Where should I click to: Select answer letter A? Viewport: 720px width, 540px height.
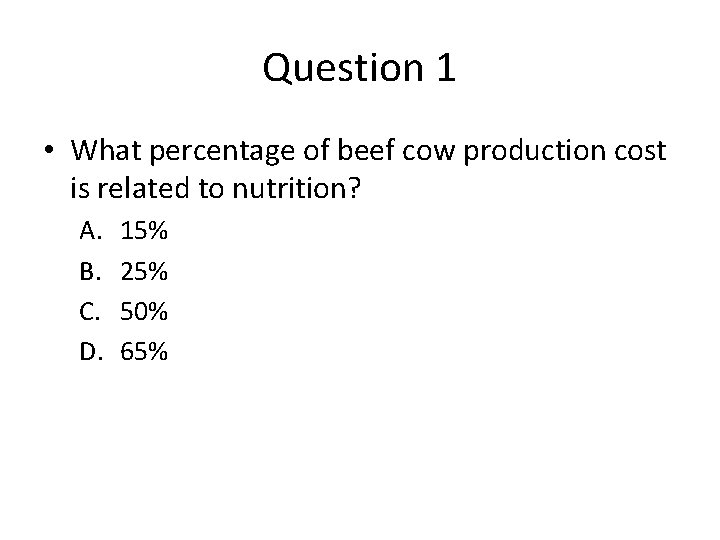87,232
